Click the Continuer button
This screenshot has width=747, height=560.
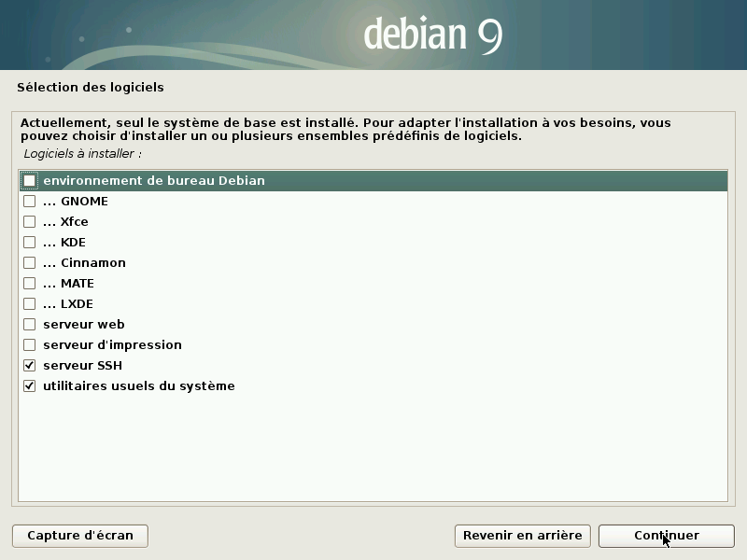pyautogui.click(x=666, y=536)
